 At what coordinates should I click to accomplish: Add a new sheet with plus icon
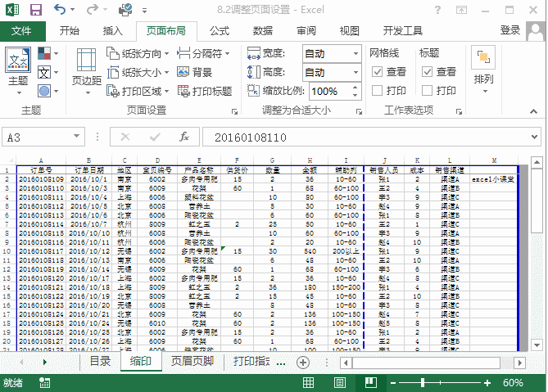pos(302,362)
